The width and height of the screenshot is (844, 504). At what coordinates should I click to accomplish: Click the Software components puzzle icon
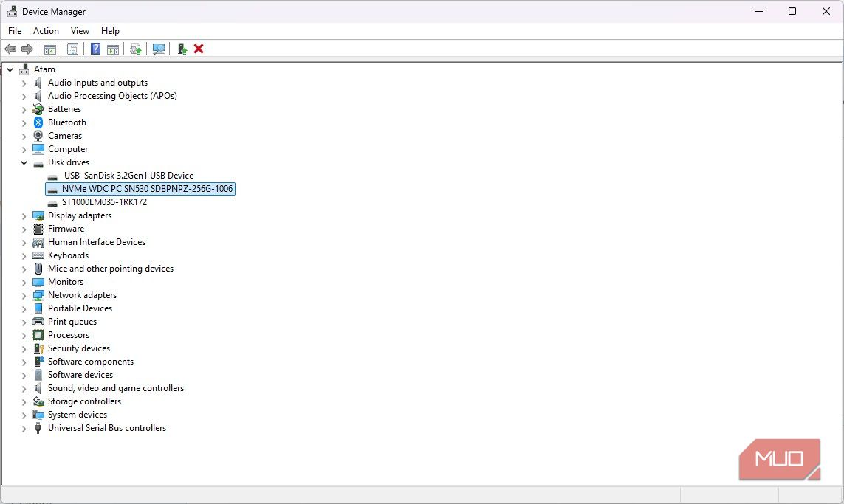coord(38,362)
